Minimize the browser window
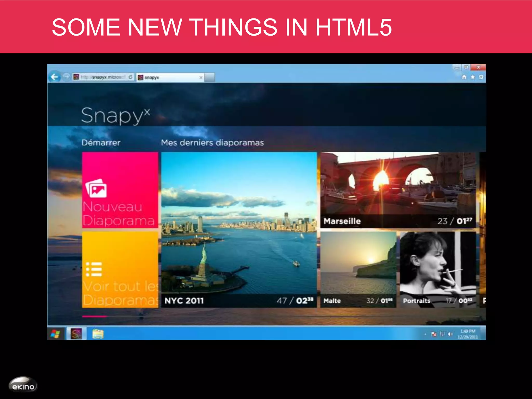Image resolution: width=532 pixels, height=399 pixels. pos(457,68)
